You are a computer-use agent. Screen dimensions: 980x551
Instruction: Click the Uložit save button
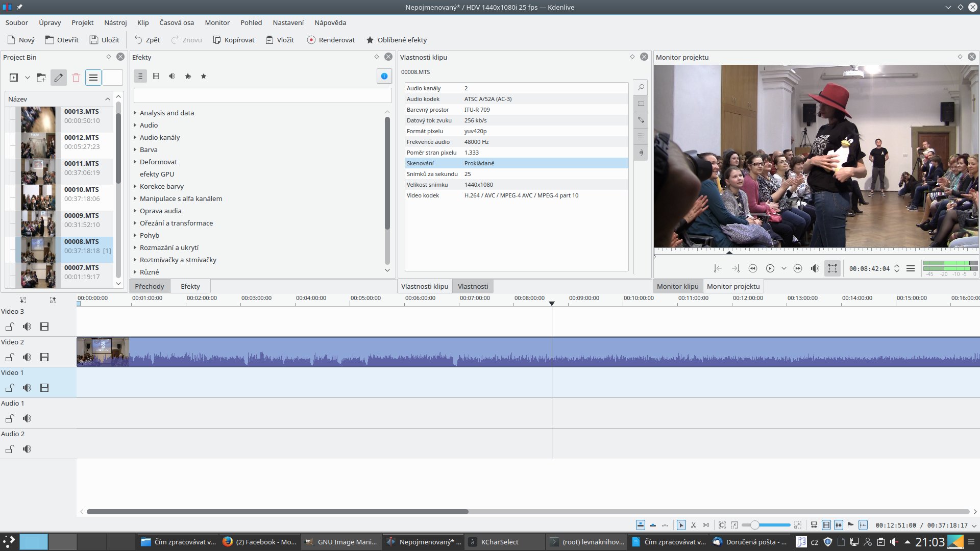105,40
